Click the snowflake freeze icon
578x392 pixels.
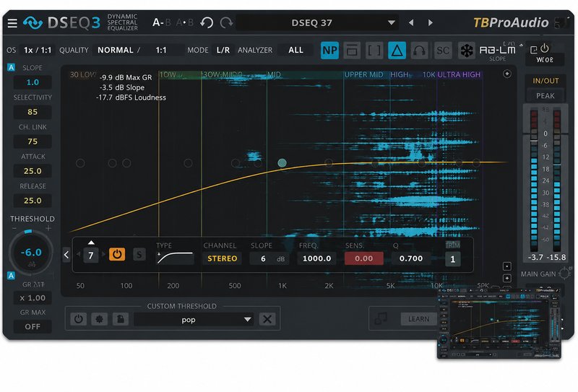466,51
